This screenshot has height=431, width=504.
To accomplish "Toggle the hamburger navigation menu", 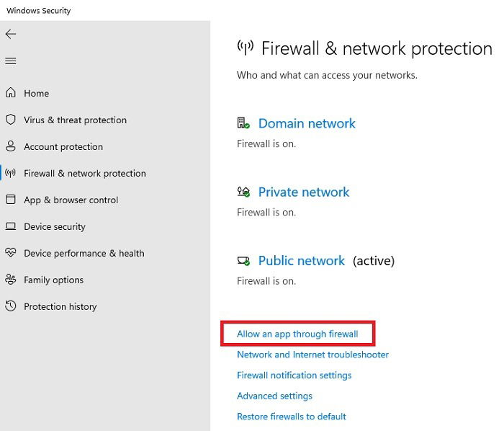I will click(x=11, y=61).
